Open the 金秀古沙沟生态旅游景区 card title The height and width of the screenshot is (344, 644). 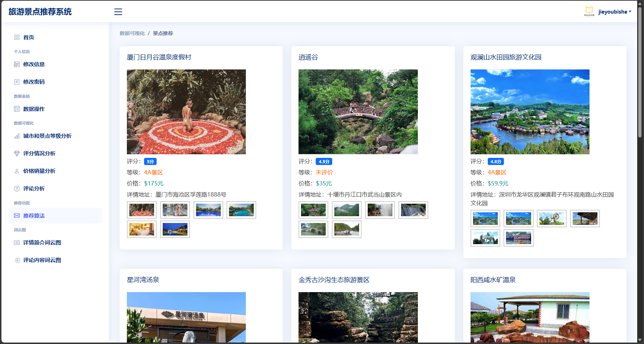tap(334, 280)
